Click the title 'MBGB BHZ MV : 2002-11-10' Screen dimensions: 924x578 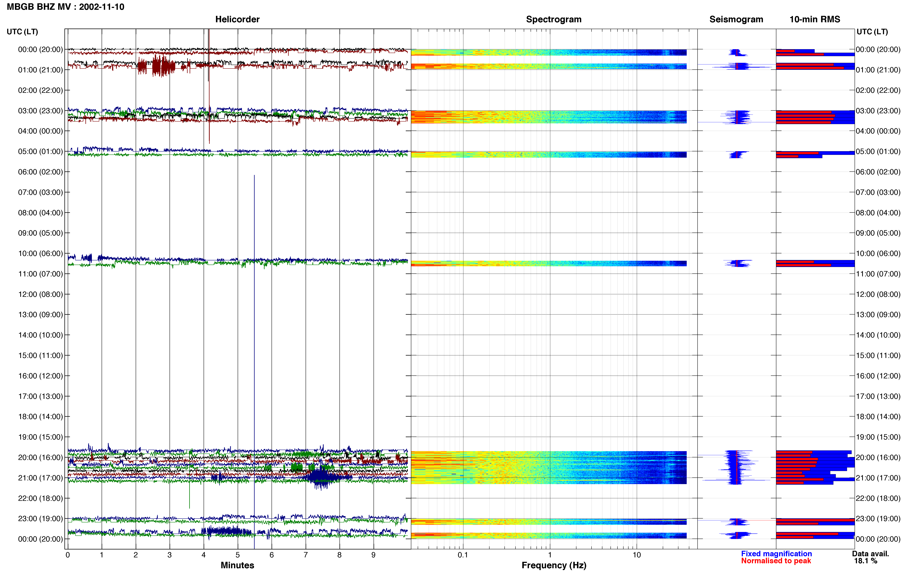click(x=65, y=7)
